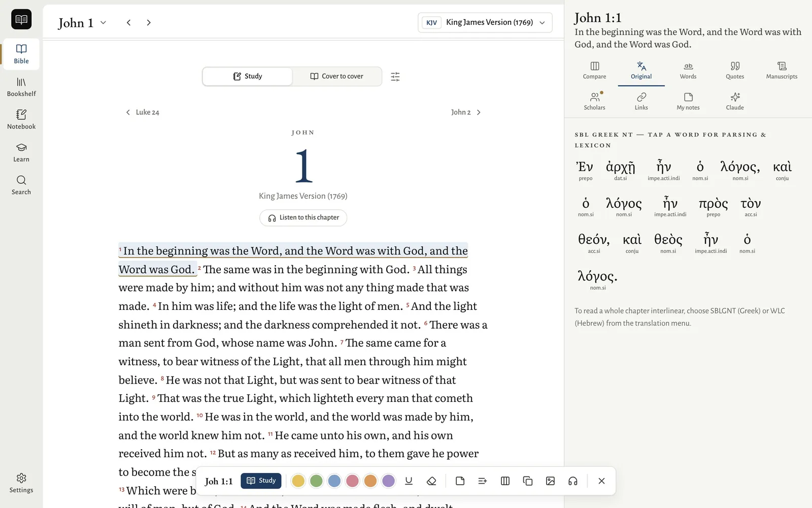Viewport: 812px width, 508px height.
Task: Open the Compare tab
Action: point(595,71)
